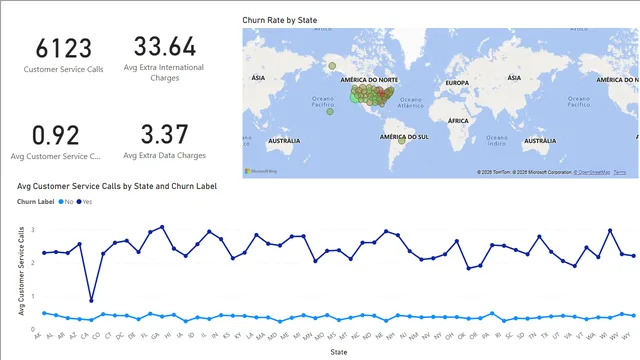Click the bubble over South America
The image size is (640, 360).
[x=402, y=141]
